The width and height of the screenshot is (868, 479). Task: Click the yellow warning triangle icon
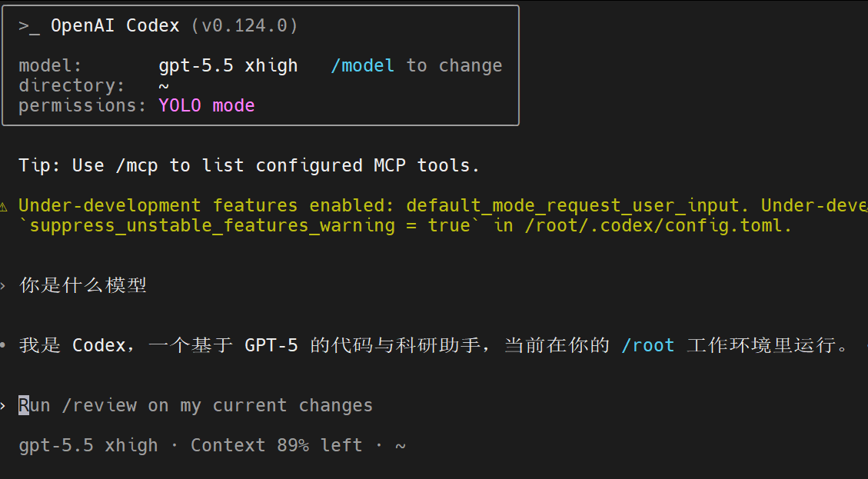[3, 207]
